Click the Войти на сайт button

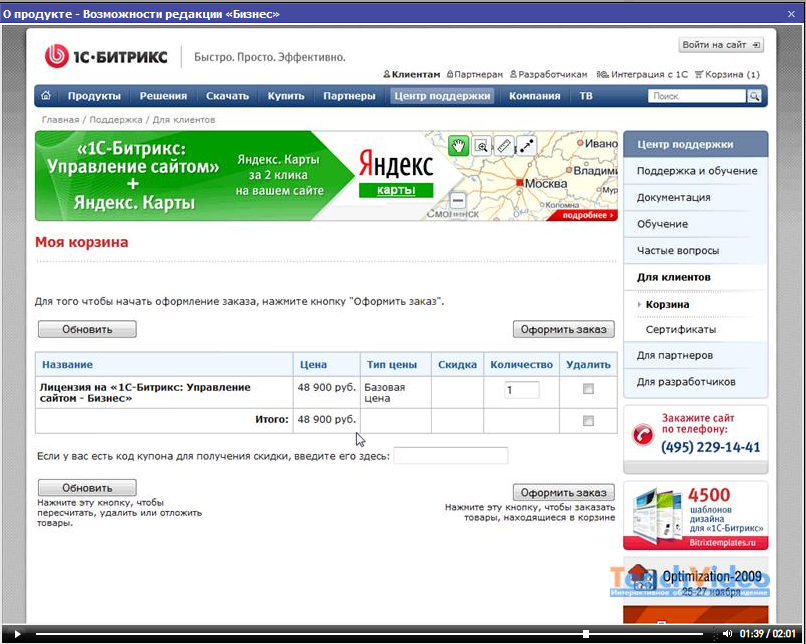721,45
